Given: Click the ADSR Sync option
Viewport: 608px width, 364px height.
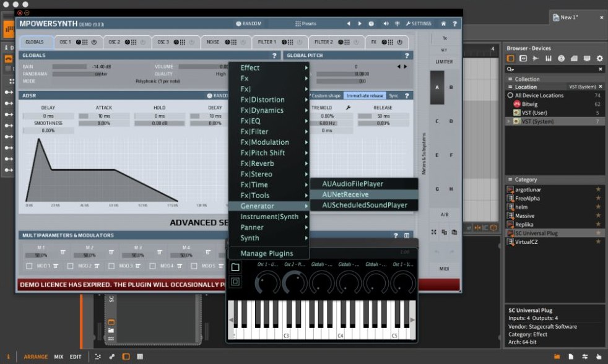Looking at the screenshot, I should [x=394, y=95].
